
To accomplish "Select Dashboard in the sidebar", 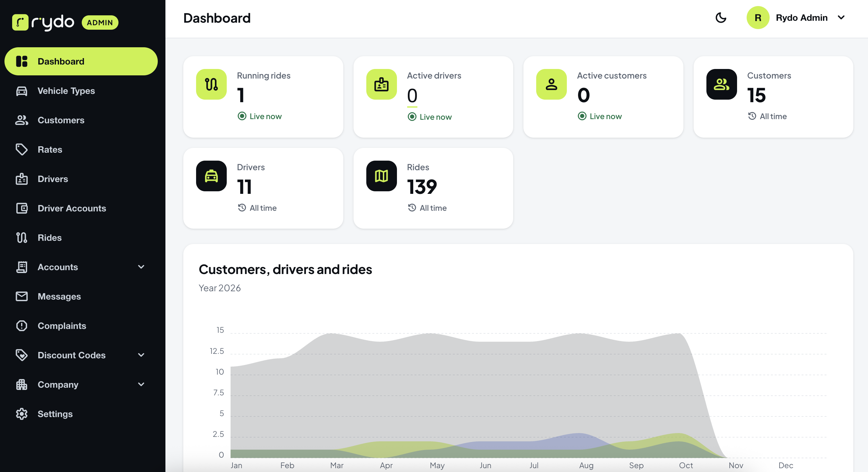I will point(81,61).
